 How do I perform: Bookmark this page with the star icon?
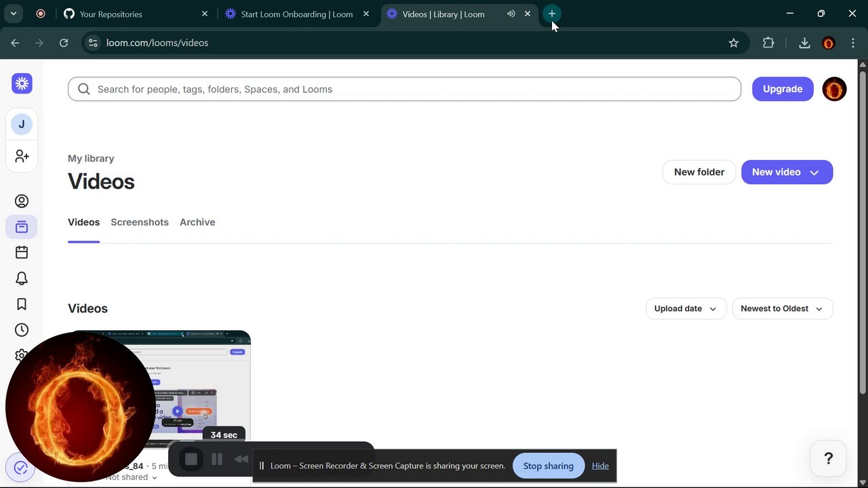click(x=733, y=43)
